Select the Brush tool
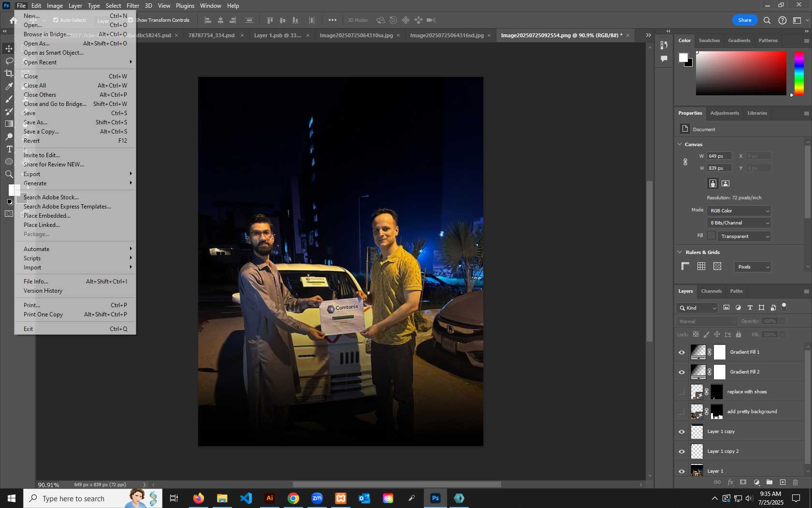This screenshot has height=508, width=812. pos(9,99)
